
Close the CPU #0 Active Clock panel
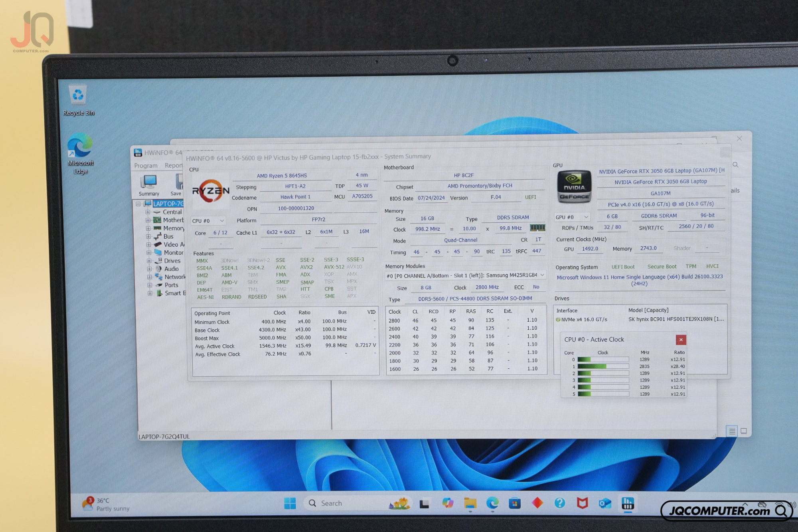pyautogui.click(x=681, y=340)
